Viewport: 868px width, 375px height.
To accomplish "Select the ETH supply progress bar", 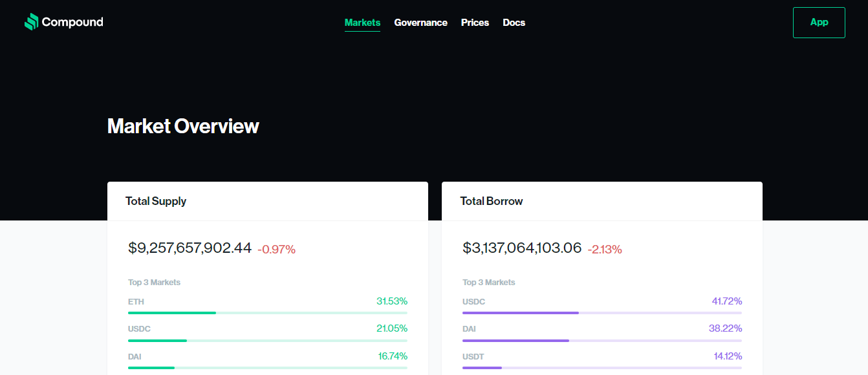I will tap(268, 313).
